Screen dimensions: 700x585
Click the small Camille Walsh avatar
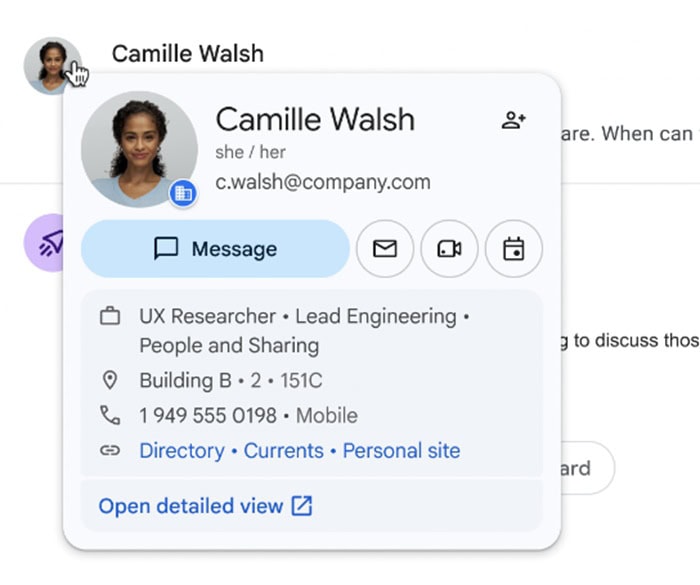point(53,66)
